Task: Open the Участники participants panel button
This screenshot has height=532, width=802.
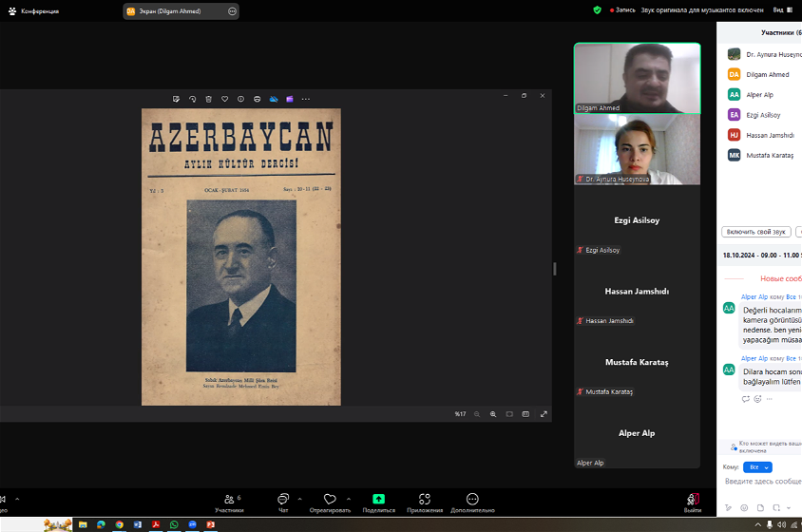Action: click(230, 503)
